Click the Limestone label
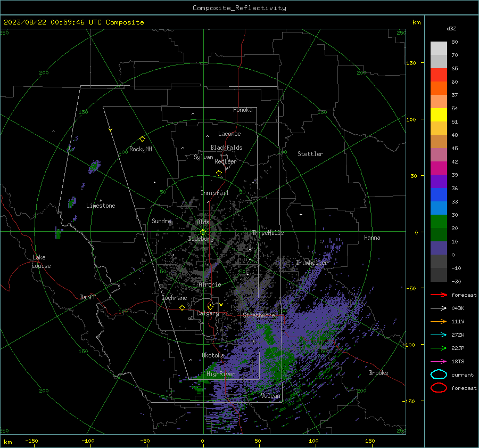The image size is (479, 448). [101, 206]
